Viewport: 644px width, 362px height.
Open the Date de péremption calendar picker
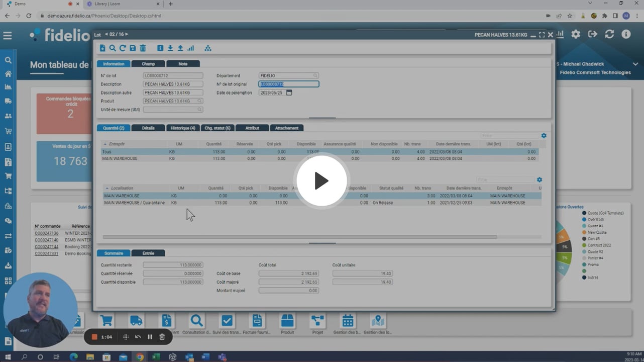coord(289,93)
